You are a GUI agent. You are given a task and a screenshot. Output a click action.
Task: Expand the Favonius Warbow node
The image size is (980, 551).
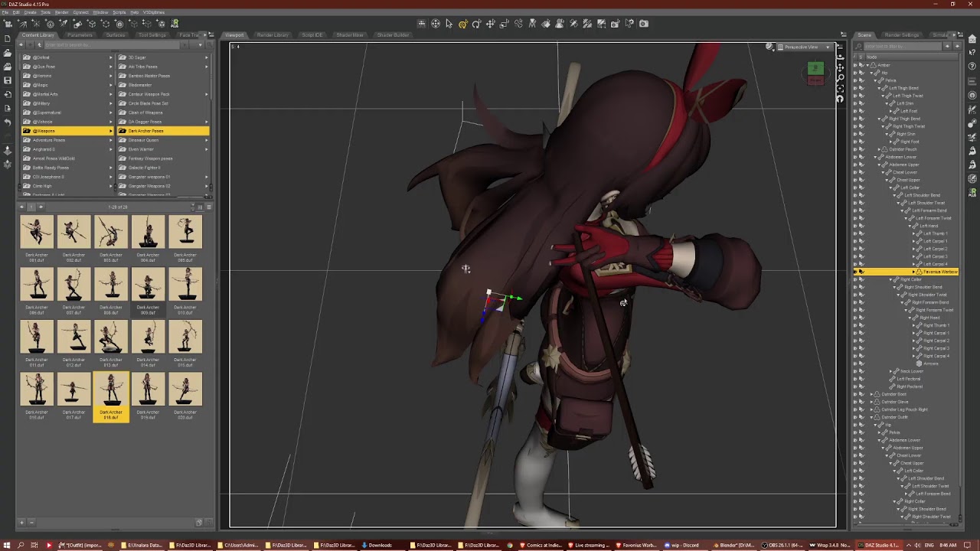coord(913,272)
